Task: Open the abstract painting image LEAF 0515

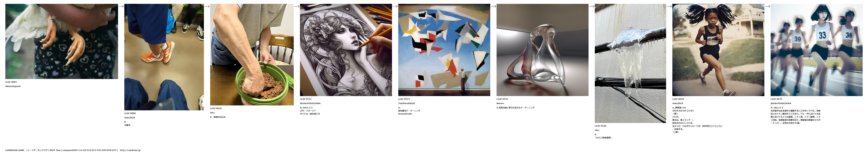Action: point(444,50)
